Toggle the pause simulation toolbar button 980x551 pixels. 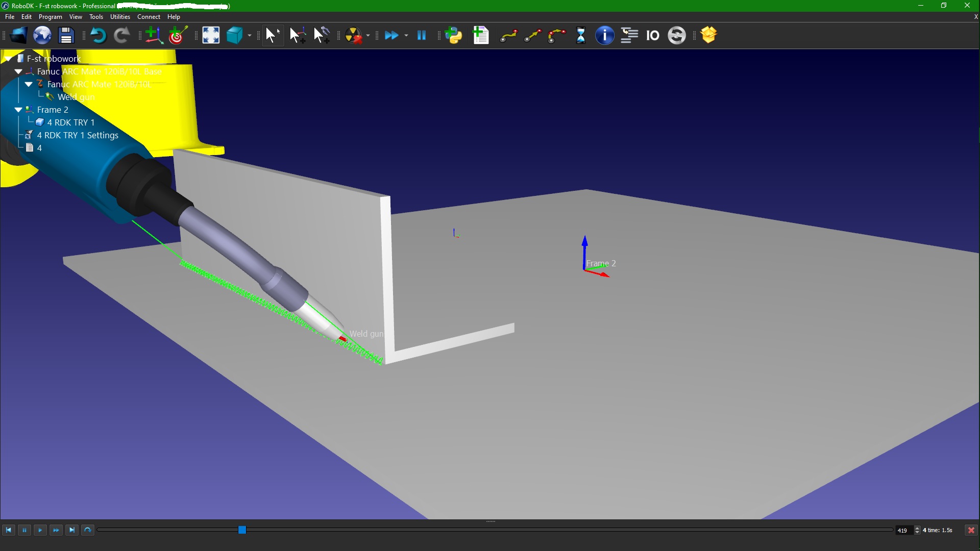(422, 35)
